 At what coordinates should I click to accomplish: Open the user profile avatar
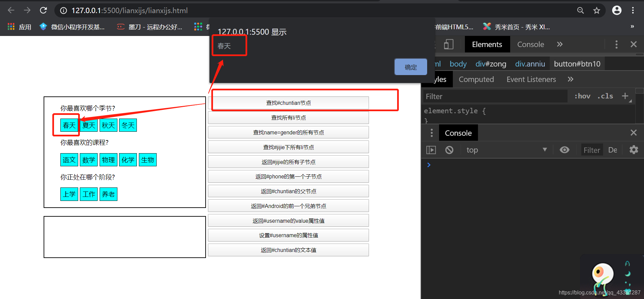[x=616, y=10]
